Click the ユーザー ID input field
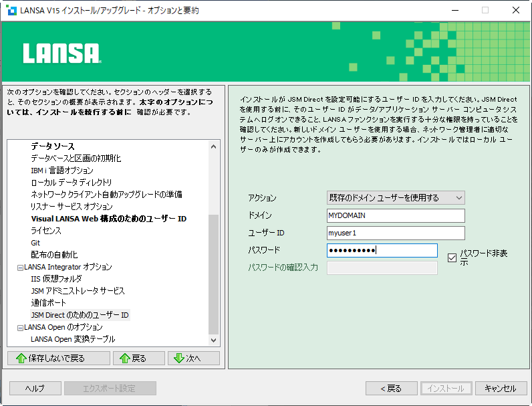 pyautogui.click(x=396, y=233)
